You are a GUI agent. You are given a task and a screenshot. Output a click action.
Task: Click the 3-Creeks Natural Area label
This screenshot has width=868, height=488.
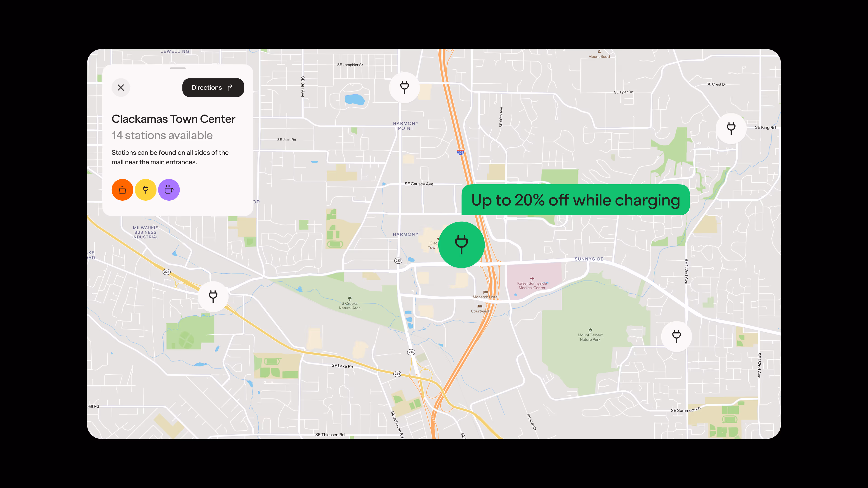(x=349, y=305)
